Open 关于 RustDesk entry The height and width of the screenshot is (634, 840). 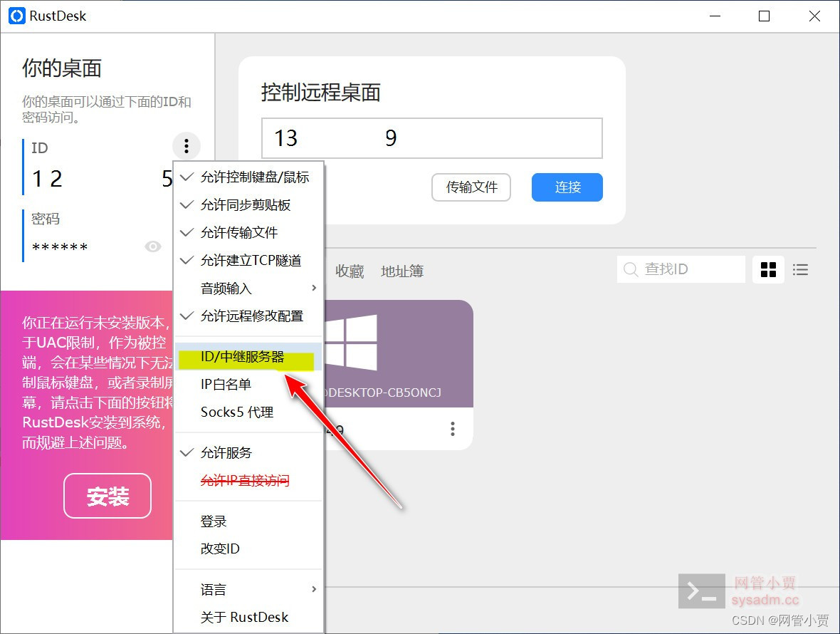click(249, 618)
